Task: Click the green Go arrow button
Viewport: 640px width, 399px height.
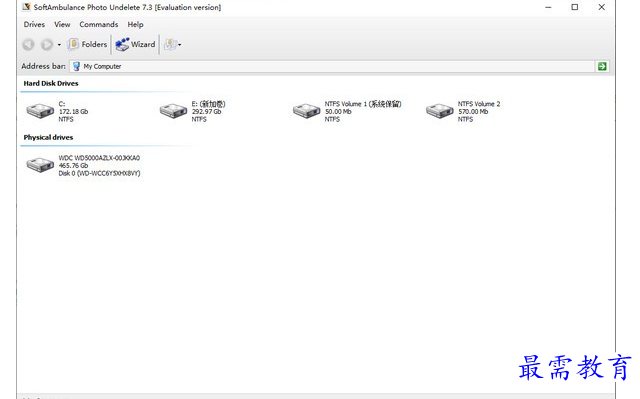Action: 602,66
